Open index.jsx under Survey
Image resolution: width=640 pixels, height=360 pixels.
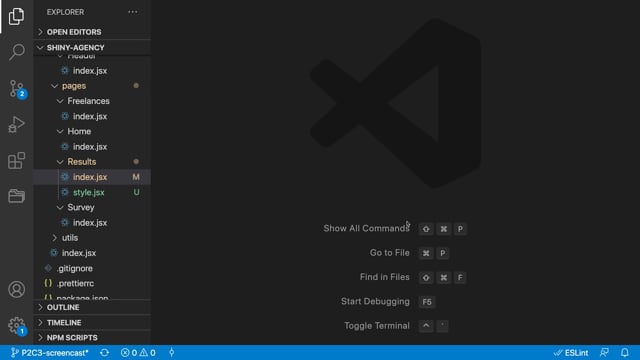click(x=92, y=222)
